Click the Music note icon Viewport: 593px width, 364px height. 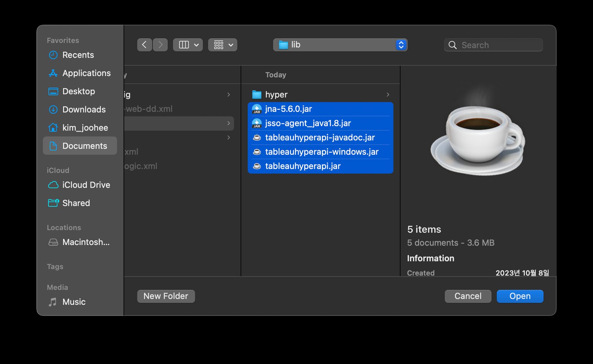(x=53, y=302)
